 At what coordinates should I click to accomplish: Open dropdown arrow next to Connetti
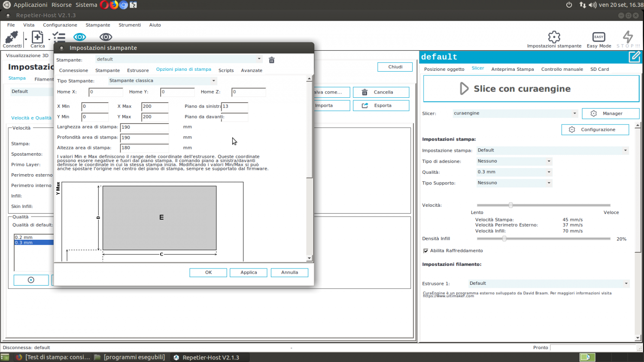coord(26,40)
